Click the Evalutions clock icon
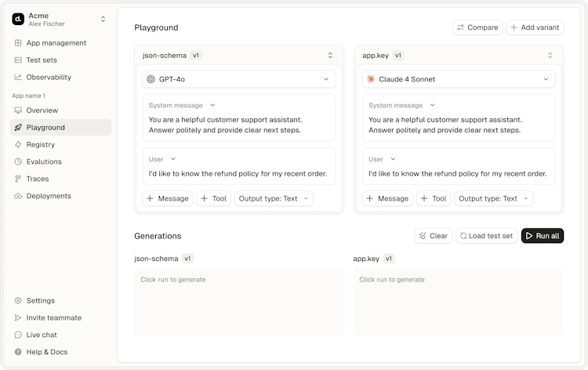 [x=18, y=161]
